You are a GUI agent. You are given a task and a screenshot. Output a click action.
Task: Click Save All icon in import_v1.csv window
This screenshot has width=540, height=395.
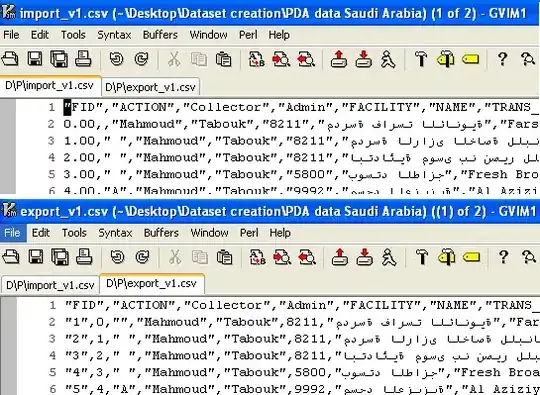click(x=59, y=59)
